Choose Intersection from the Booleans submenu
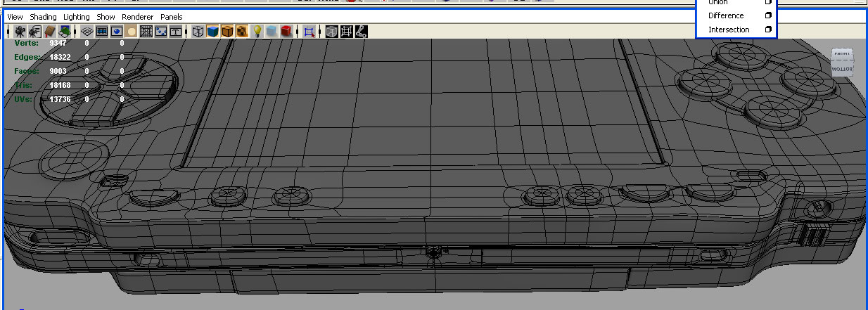 click(x=729, y=30)
